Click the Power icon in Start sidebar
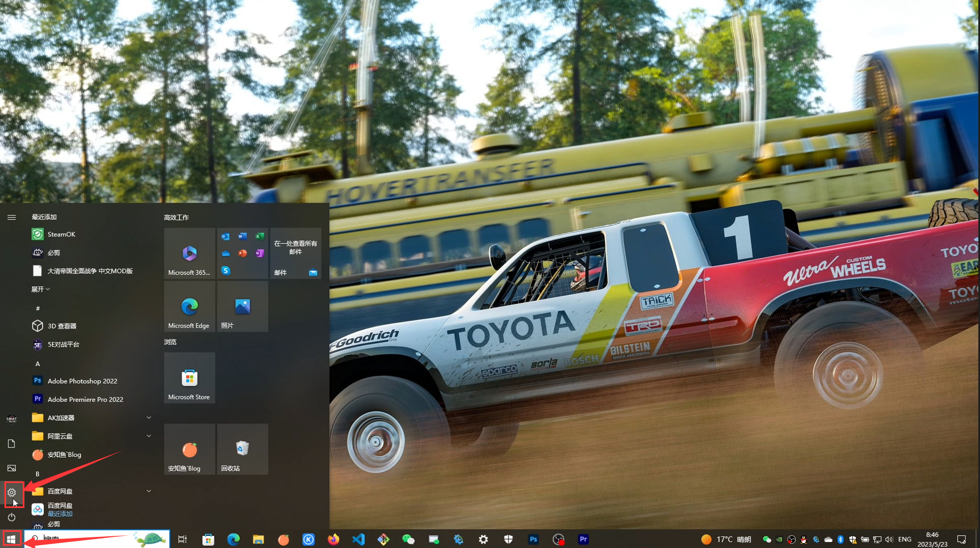This screenshot has height=548, width=980. [x=12, y=517]
